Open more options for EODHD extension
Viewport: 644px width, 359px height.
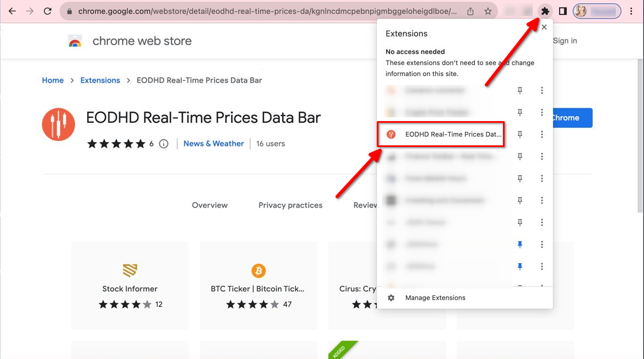[542, 134]
